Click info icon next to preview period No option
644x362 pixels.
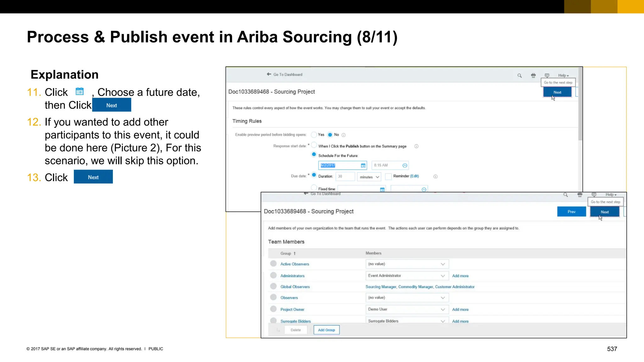(344, 135)
